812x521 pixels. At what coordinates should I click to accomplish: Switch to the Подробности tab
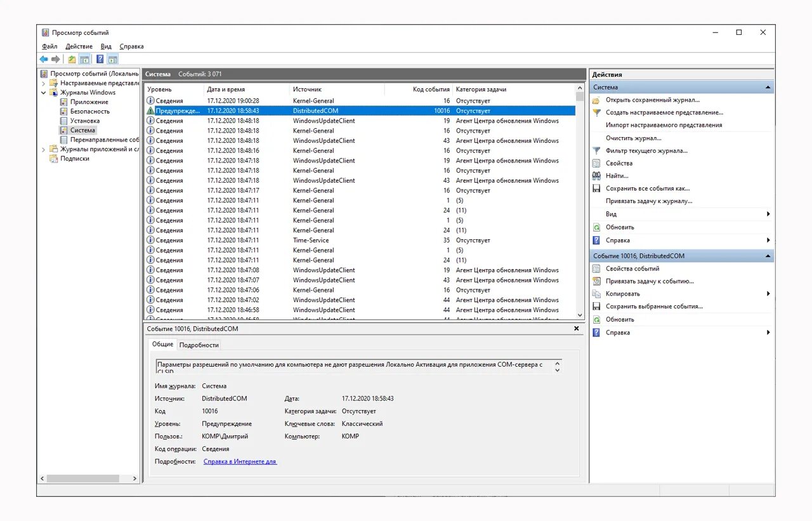tap(199, 345)
